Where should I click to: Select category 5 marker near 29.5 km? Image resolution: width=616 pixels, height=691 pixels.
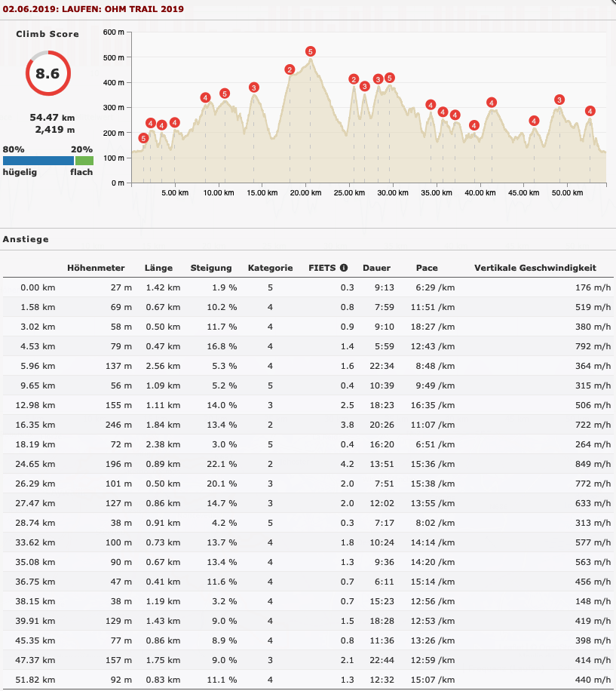pyautogui.click(x=389, y=78)
